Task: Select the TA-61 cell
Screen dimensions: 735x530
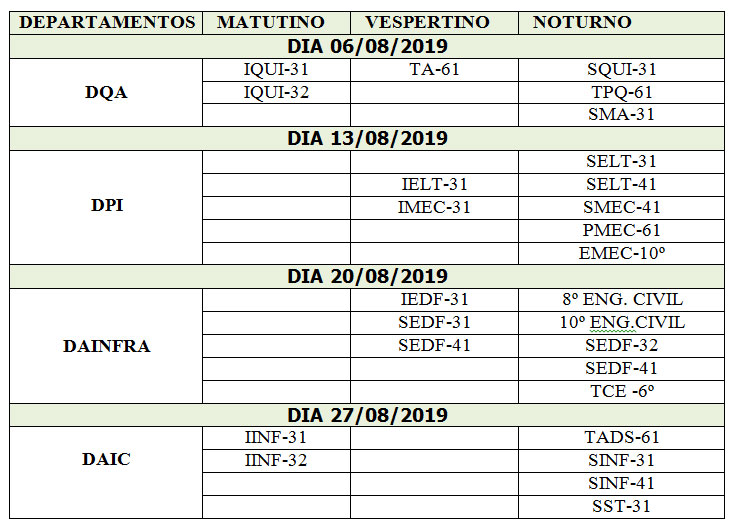Action: point(434,69)
